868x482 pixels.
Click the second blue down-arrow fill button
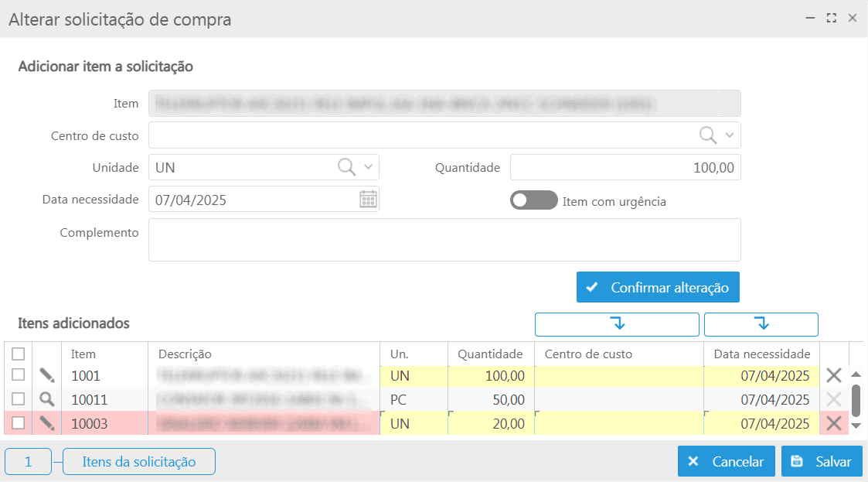761,324
